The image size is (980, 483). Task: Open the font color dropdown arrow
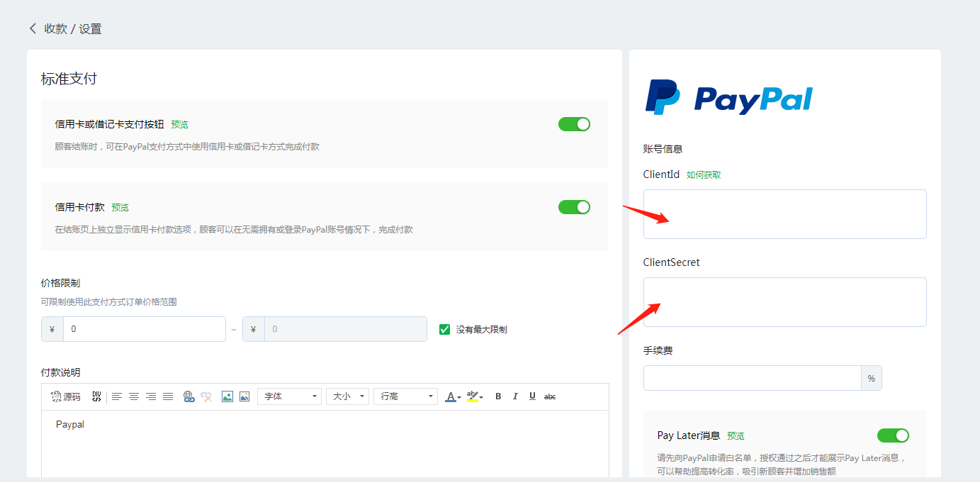(459, 397)
